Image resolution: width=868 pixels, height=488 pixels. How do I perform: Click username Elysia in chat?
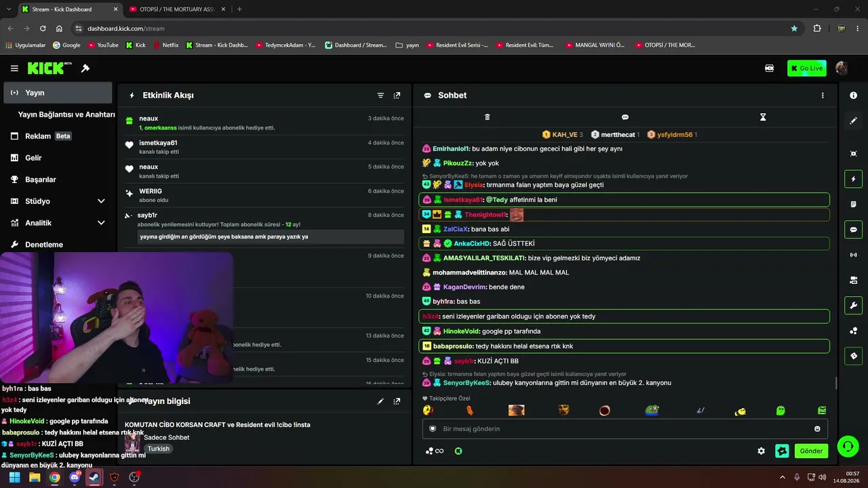(x=474, y=185)
